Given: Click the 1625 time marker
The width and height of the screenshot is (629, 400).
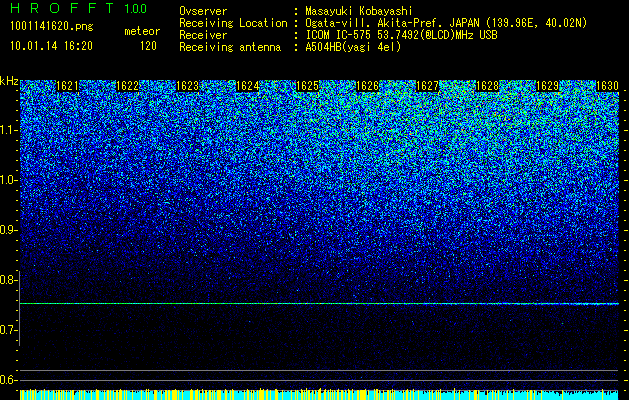Looking at the screenshot, I should (307, 86).
